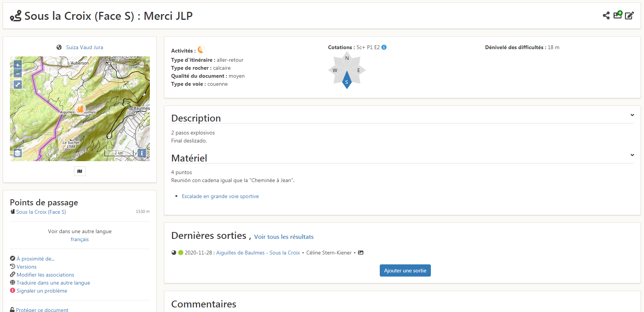Collapse the Matériel section
The height and width of the screenshot is (312, 644).
(632, 155)
